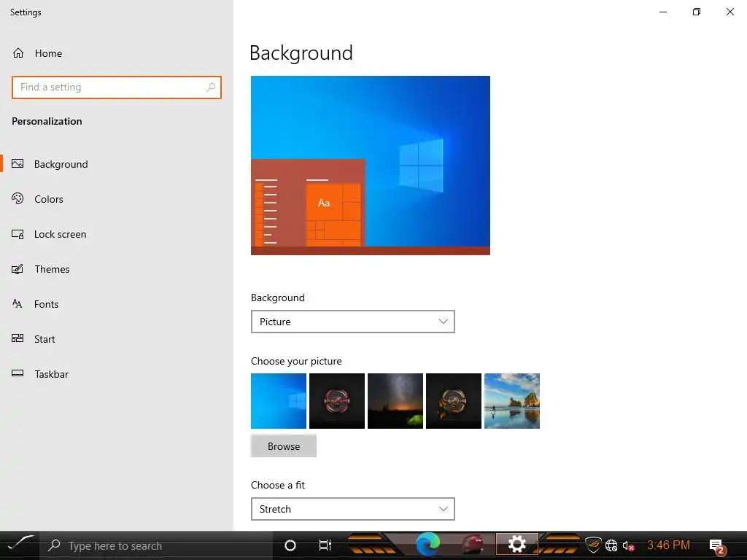This screenshot has height=560, width=747.
Task: Open Start settings page
Action: click(x=117, y=339)
